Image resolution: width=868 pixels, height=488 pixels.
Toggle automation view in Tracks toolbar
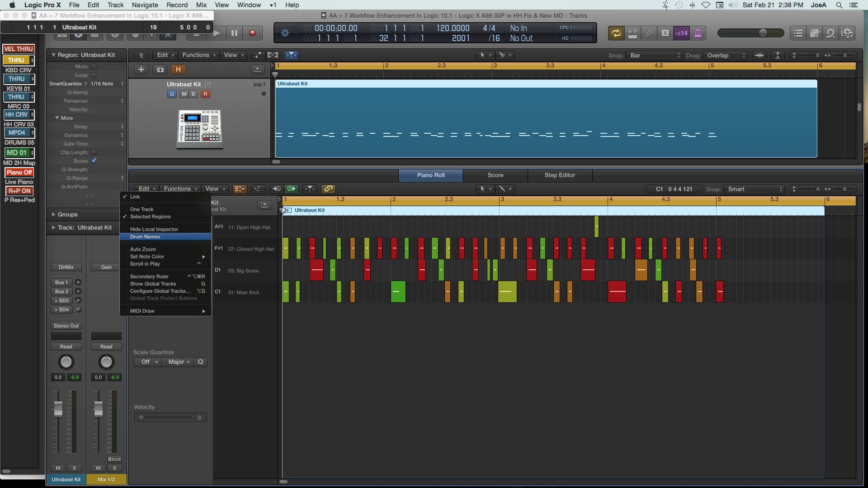point(258,55)
